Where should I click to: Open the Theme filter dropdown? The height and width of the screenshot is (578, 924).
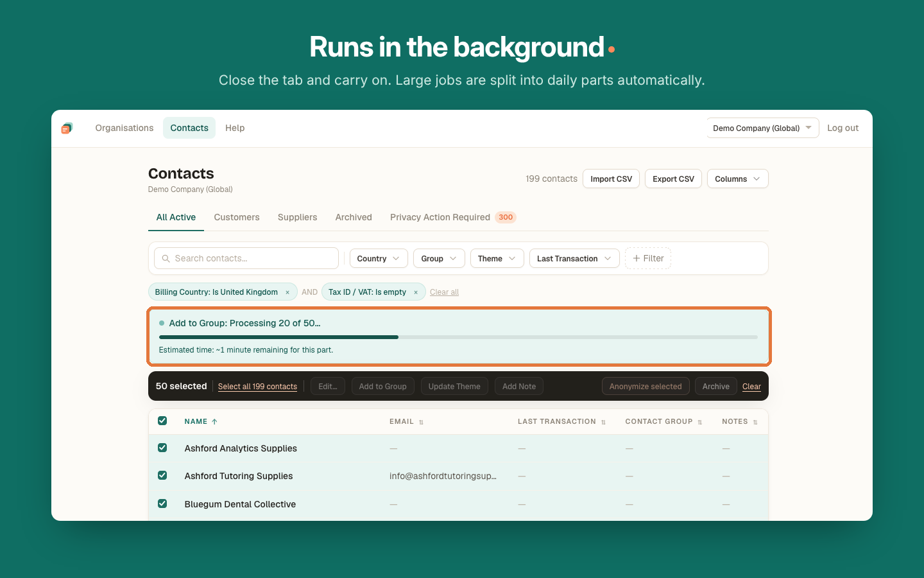click(x=497, y=258)
